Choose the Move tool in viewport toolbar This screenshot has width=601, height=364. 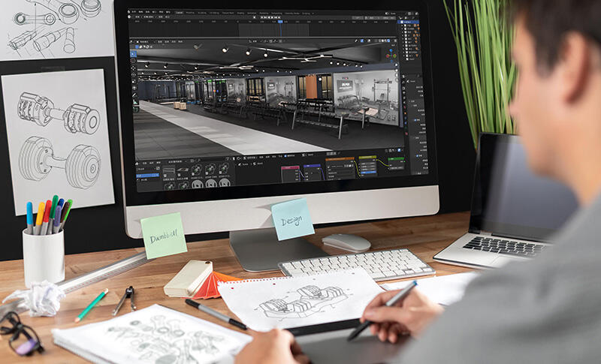pos(134,66)
